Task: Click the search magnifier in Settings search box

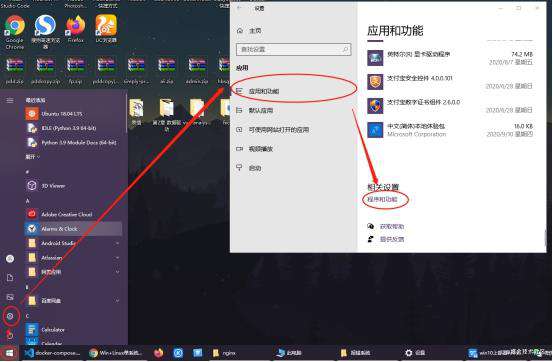Action: pos(346,49)
